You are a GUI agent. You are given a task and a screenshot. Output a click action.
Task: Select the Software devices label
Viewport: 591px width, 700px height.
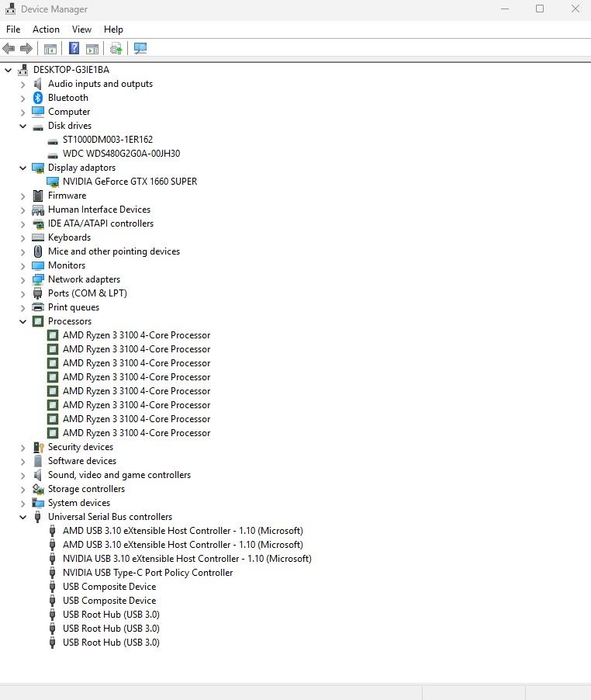tap(82, 461)
